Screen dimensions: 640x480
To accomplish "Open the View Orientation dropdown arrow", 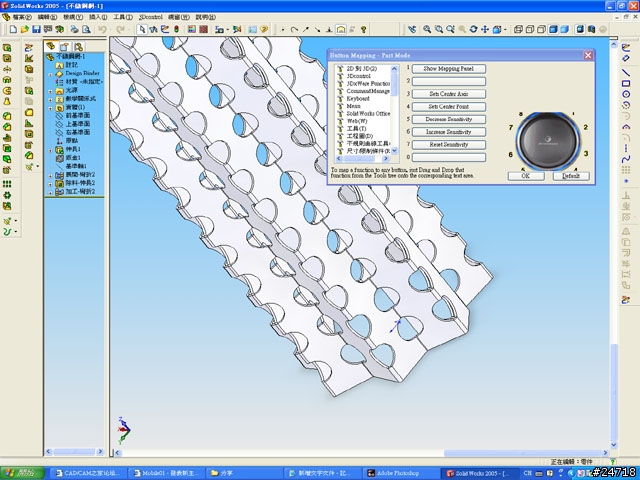I will (506, 29).
